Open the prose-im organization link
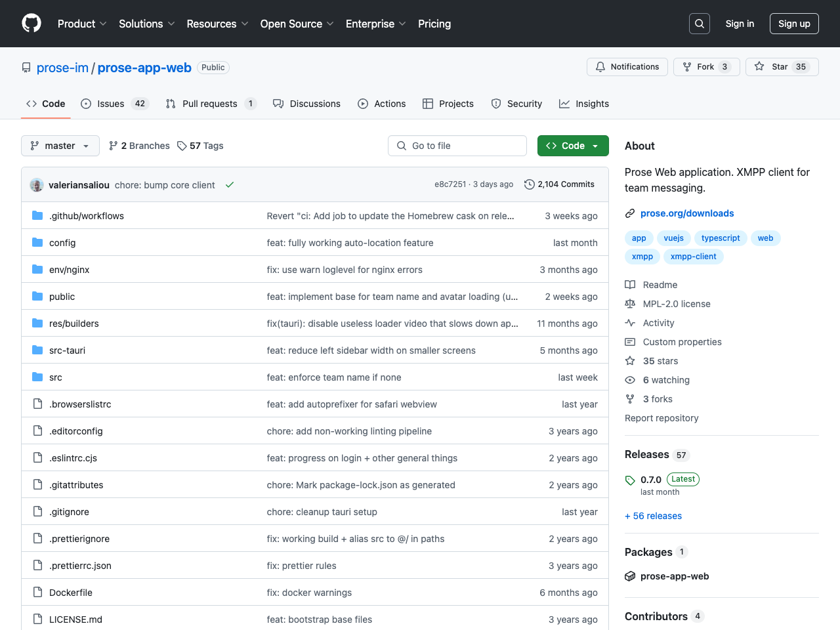Viewport: 840px width, 630px height. (x=62, y=68)
